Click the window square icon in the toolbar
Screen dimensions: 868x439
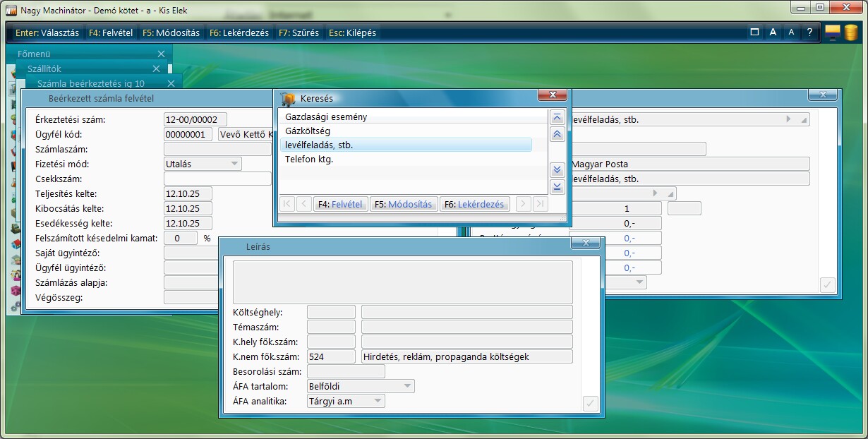[x=754, y=32]
